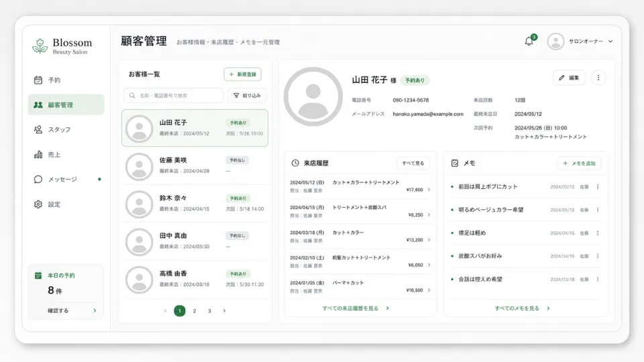Select page 1 in pagination

pyautogui.click(x=180, y=310)
